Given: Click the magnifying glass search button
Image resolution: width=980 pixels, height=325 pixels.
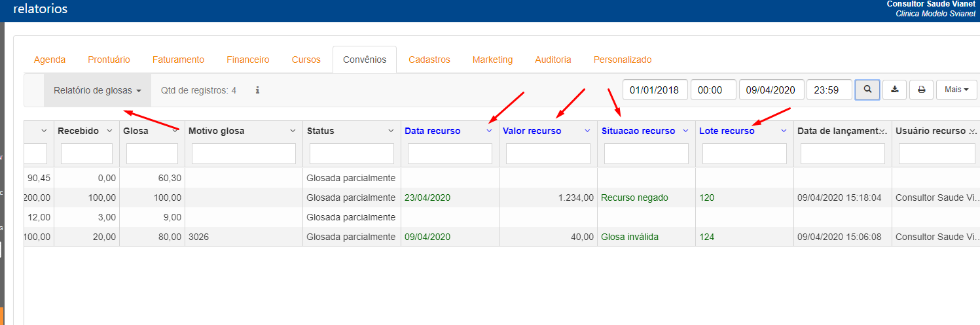Looking at the screenshot, I should click(867, 90).
